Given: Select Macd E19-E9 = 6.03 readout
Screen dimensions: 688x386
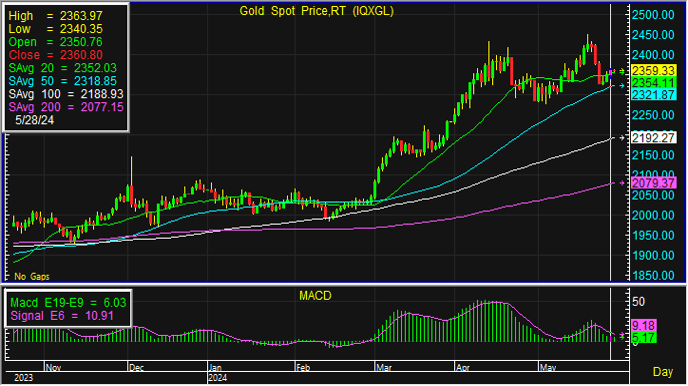Looking at the screenshot, I should [x=68, y=303].
